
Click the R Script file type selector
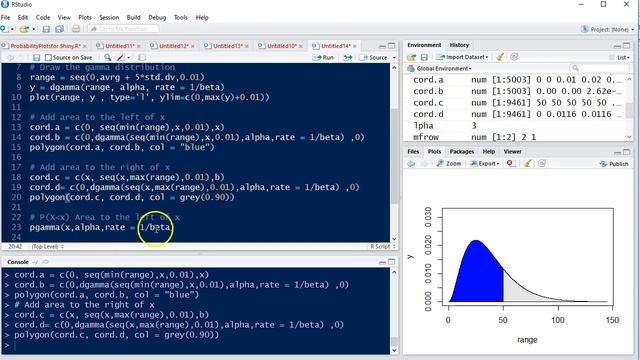(382, 247)
